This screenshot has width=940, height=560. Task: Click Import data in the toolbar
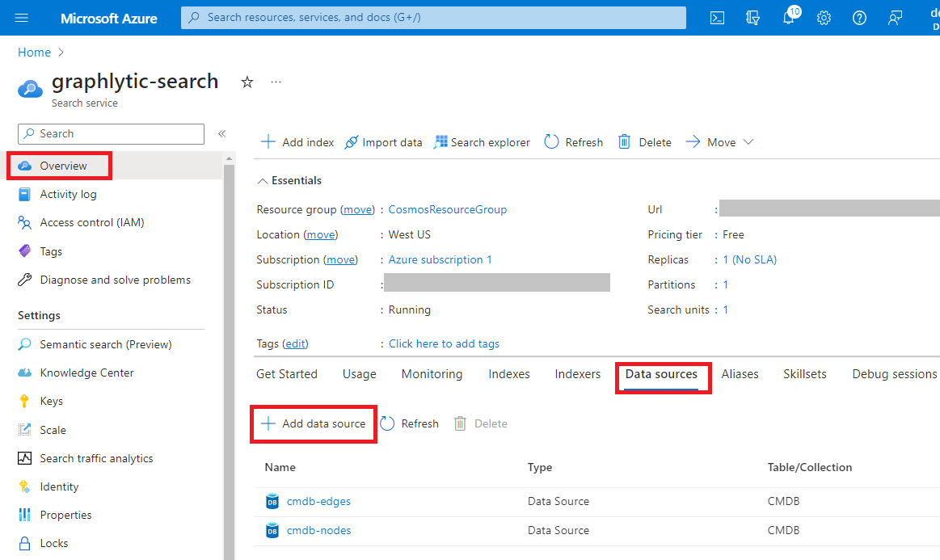click(383, 142)
